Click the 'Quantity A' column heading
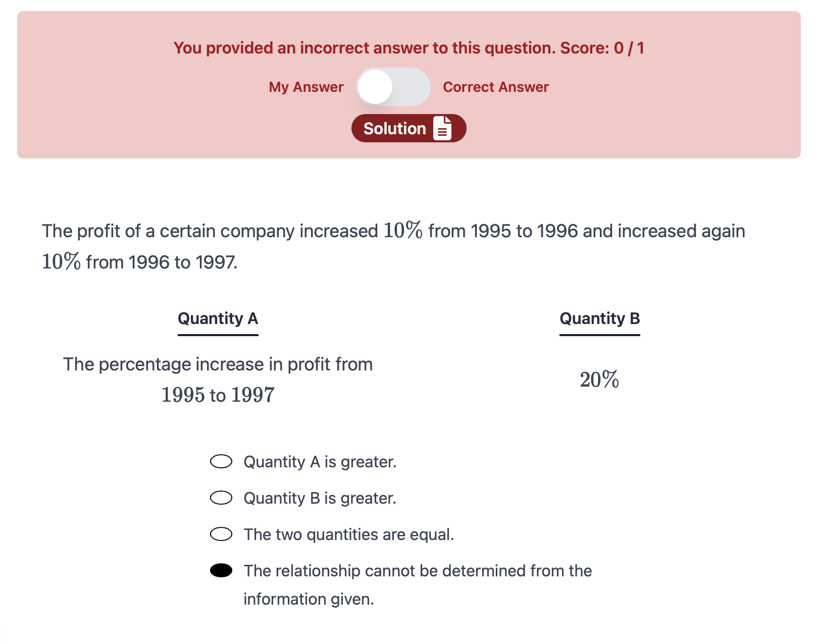This screenshot has width=818, height=644. (x=218, y=318)
